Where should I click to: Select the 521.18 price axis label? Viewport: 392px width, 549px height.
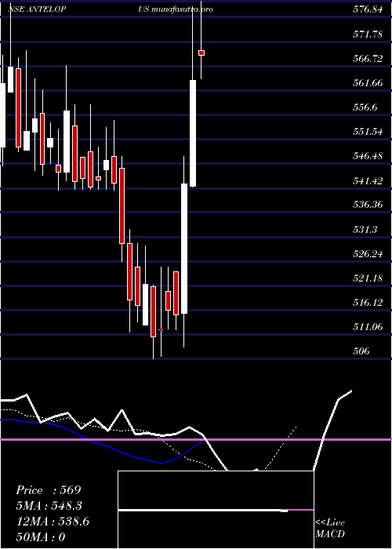tap(368, 278)
